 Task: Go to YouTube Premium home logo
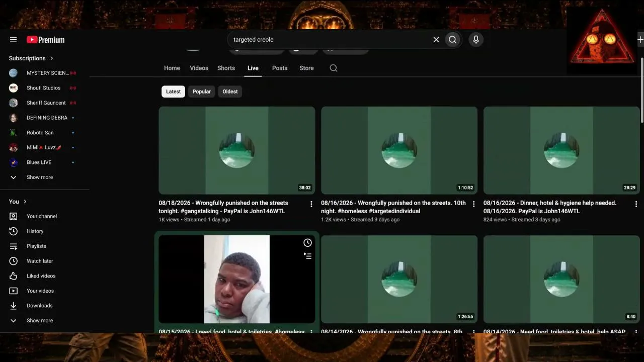46,40
